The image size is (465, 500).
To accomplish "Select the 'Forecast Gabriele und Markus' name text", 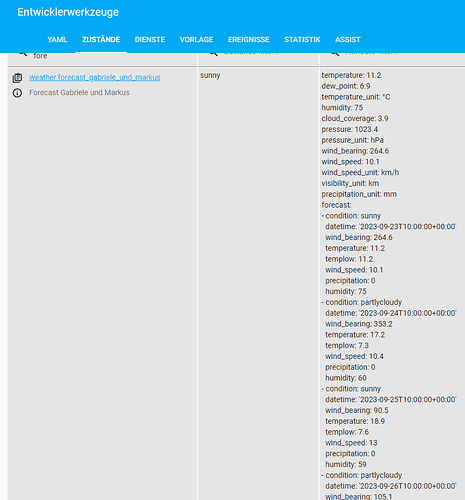I will pos(79,92).
